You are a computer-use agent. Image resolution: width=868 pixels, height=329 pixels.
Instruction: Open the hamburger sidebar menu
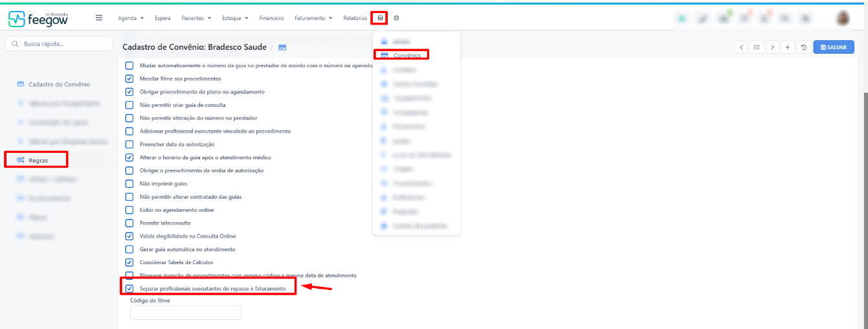(x=99, y=17)
